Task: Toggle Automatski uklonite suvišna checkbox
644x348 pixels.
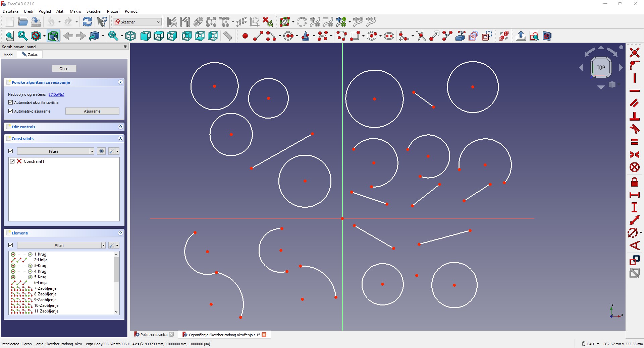Action: pyautogui.click(x=11, y=102)
